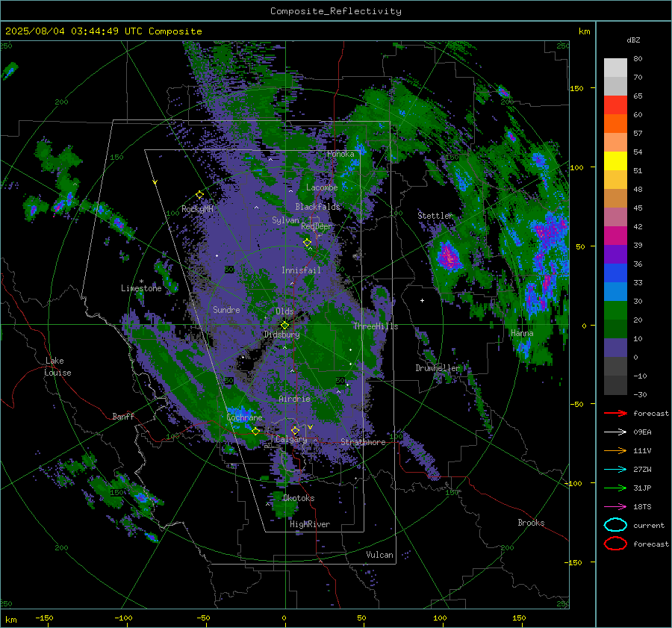Click the Lacombe city label
672x628 pixels.
click(322, 187)
